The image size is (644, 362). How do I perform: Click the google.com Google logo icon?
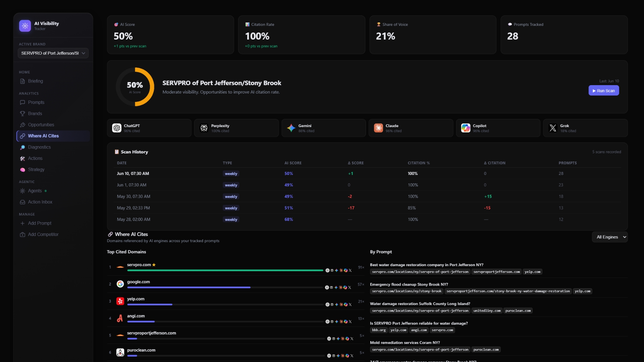coord(120,284)
